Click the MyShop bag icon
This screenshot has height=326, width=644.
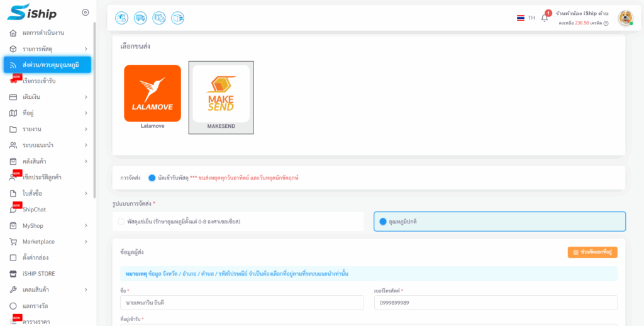tap(13, 225)
